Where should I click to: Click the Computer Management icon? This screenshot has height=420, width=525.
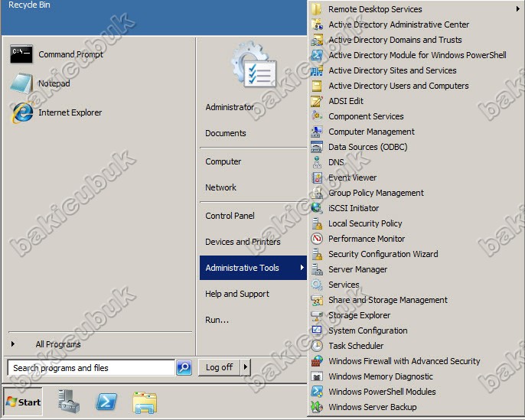click(x=317, y=132)
